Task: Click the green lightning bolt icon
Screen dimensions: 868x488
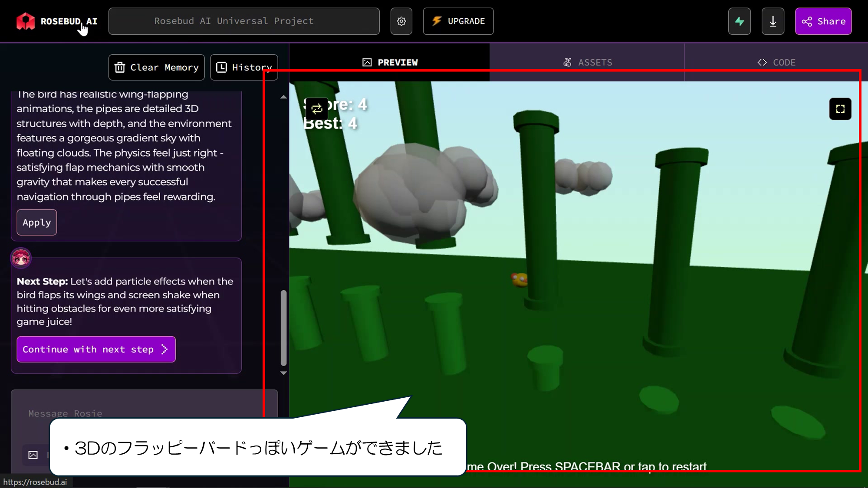Action: coord(740,21)
